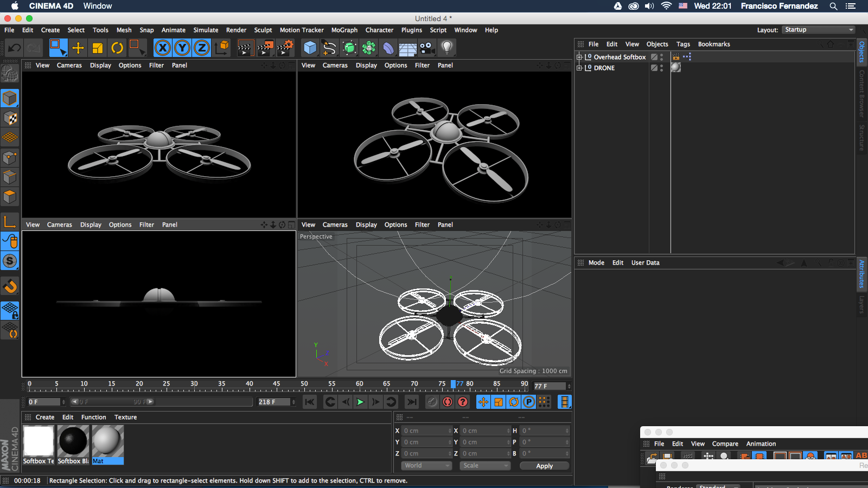Toggle the Z axis lock
The width and height of the screenshot is (868, 488).
click(x=202, y=48)
